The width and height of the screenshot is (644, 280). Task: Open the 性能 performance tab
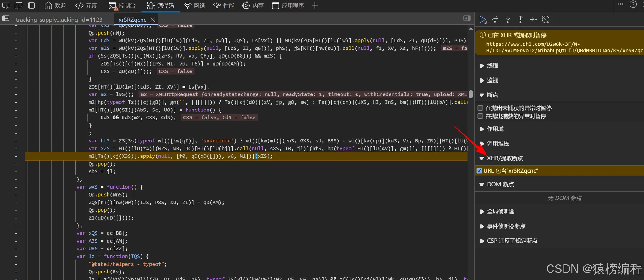224,6
